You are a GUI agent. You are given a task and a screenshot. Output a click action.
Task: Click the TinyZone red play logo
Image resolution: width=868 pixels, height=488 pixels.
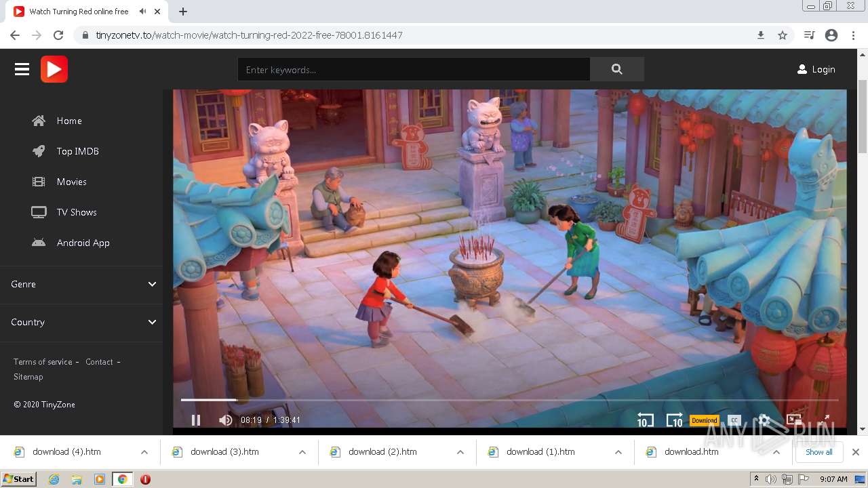[54, 69]
